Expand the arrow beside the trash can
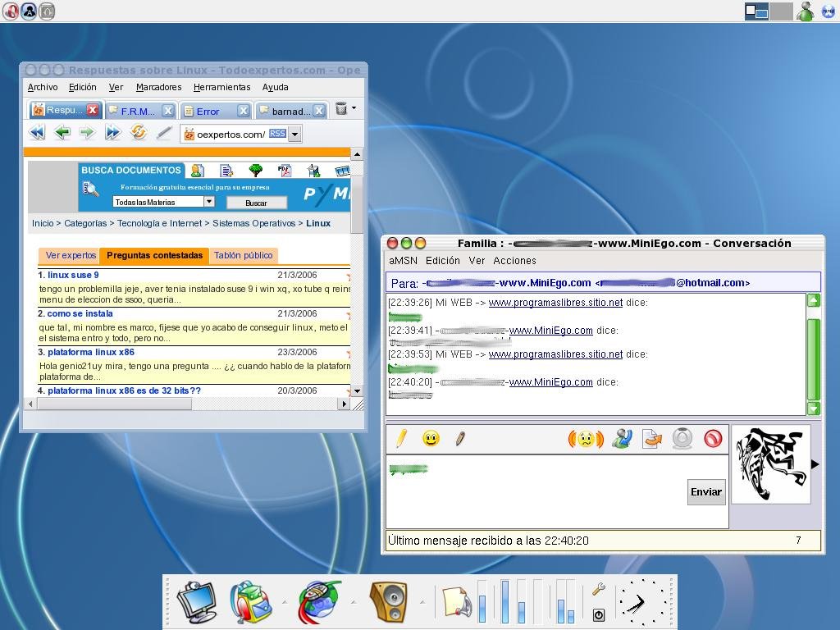Viewport: 840px width, 630px height. (x=354, y=108)
